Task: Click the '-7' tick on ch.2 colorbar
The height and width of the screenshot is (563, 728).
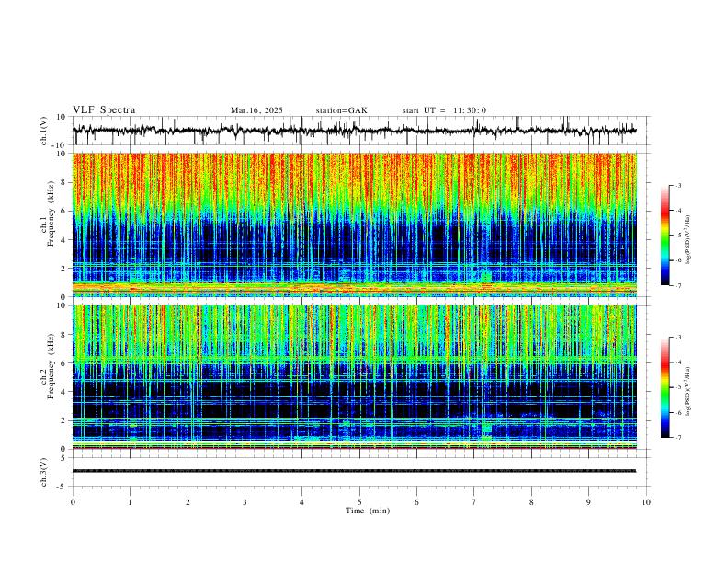Action: click(x=677, y=438)
